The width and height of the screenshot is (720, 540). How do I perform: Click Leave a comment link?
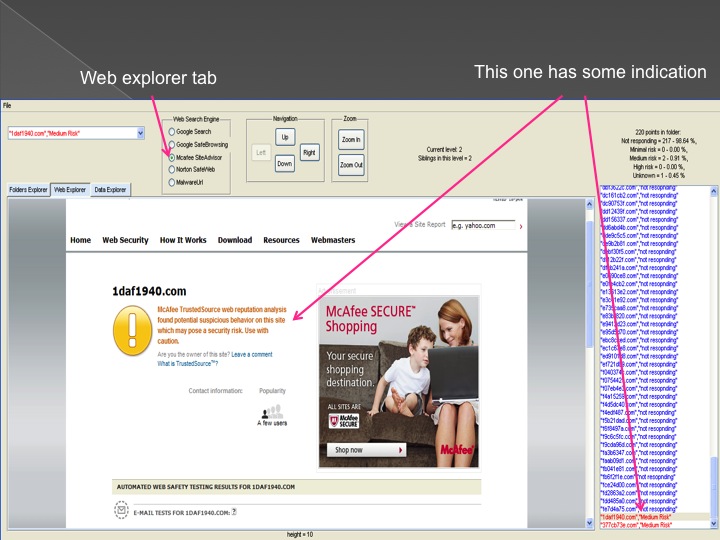point(252,354)
